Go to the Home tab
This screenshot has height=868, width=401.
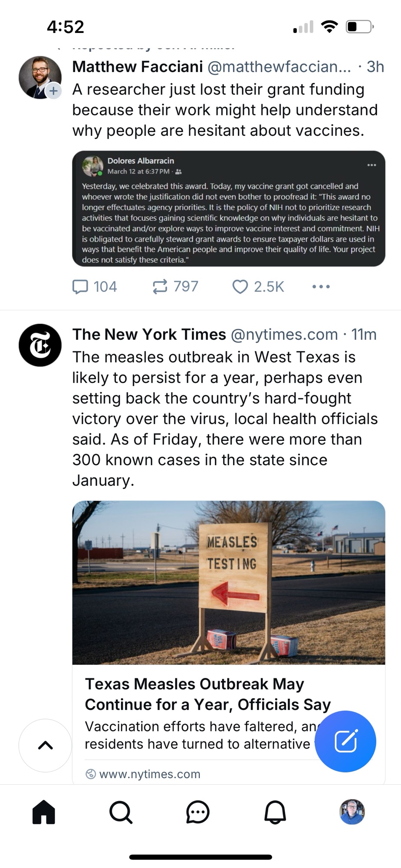pos(44,812)
